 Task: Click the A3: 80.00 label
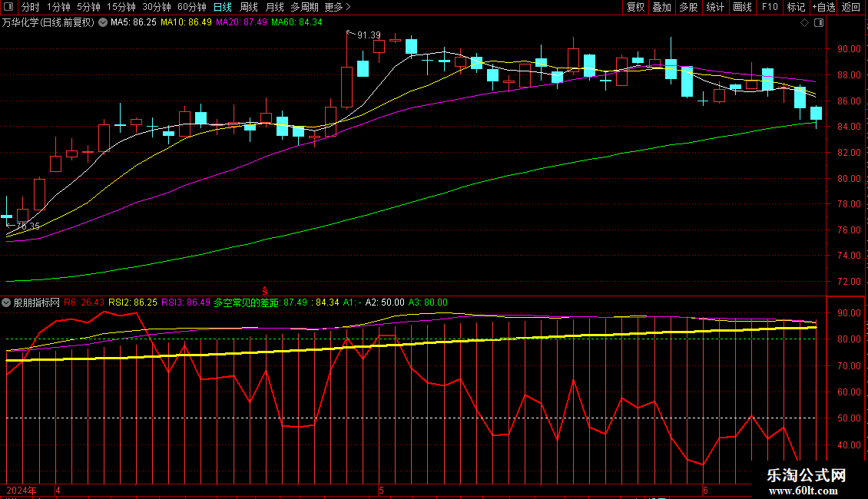[x=428, y=302]
